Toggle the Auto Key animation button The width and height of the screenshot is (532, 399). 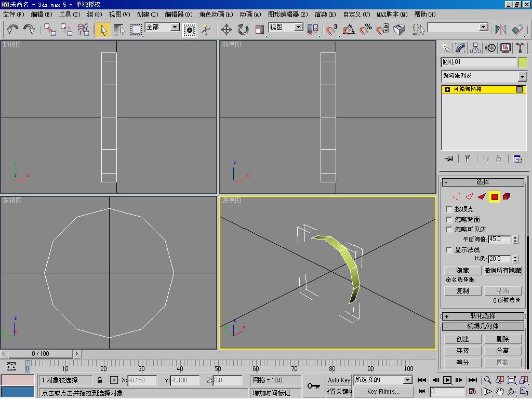(339, 380)
